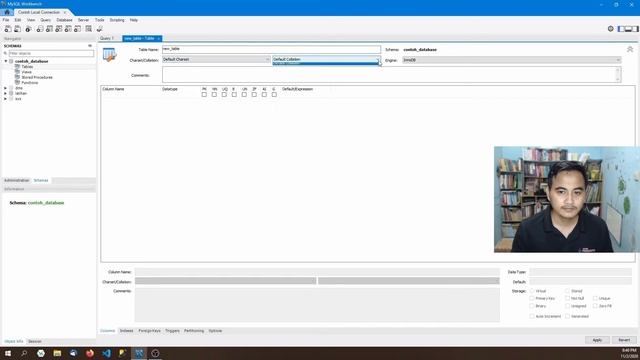The image size is (640, 360).
Task: Open File Explorer from the taskbar
Action: [57, 353]
